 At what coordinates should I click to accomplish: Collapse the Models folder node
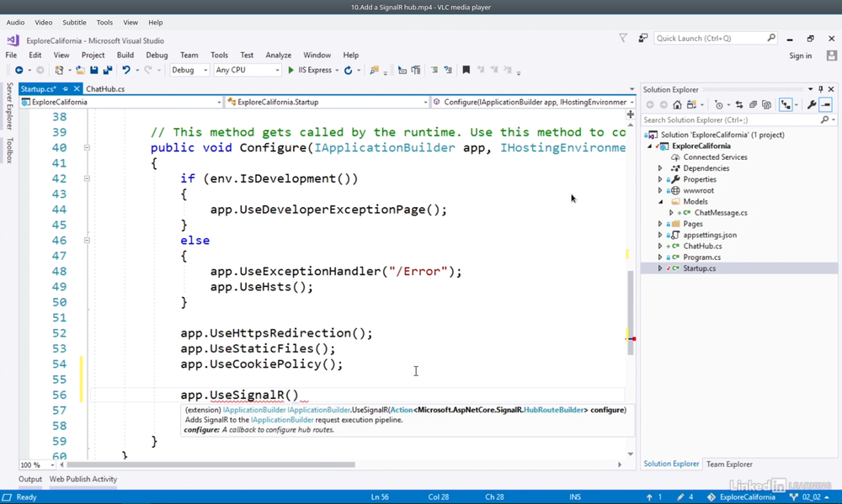coord(660,202)
